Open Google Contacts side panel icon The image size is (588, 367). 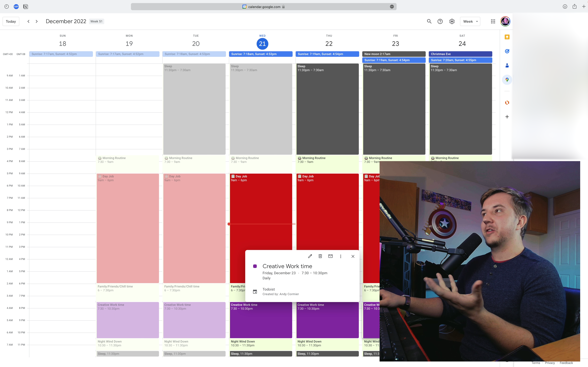(507, 66)
